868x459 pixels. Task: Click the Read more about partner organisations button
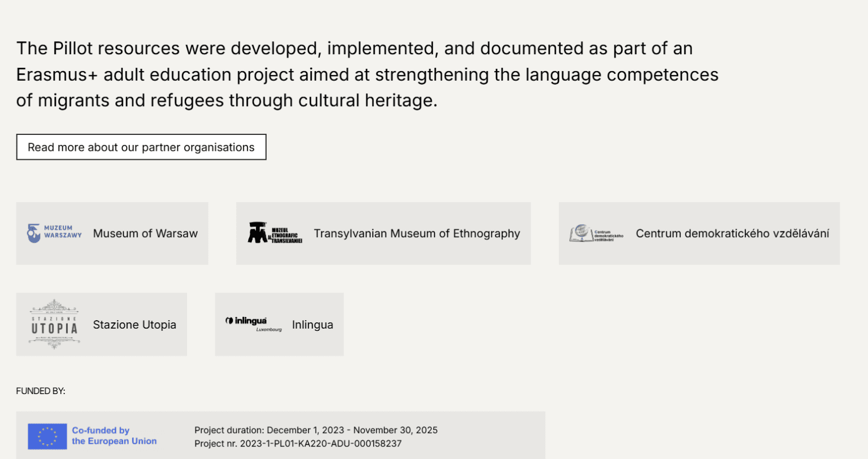click(x=141, y=147)
